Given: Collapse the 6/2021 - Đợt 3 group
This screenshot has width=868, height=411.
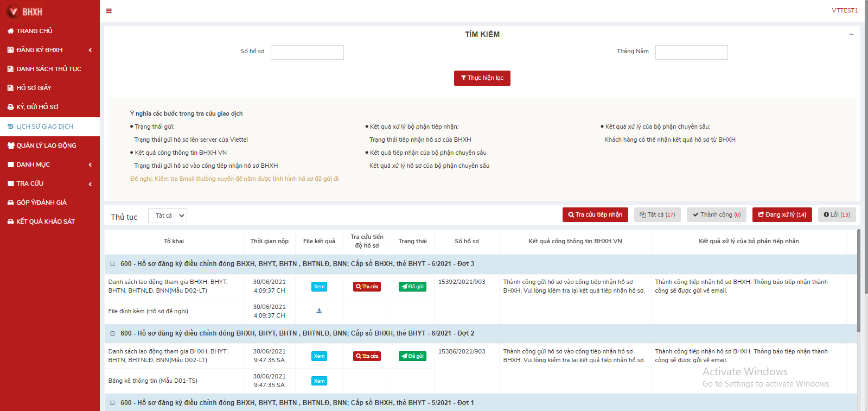Looking at the screenshot, I should pos(113,264).
